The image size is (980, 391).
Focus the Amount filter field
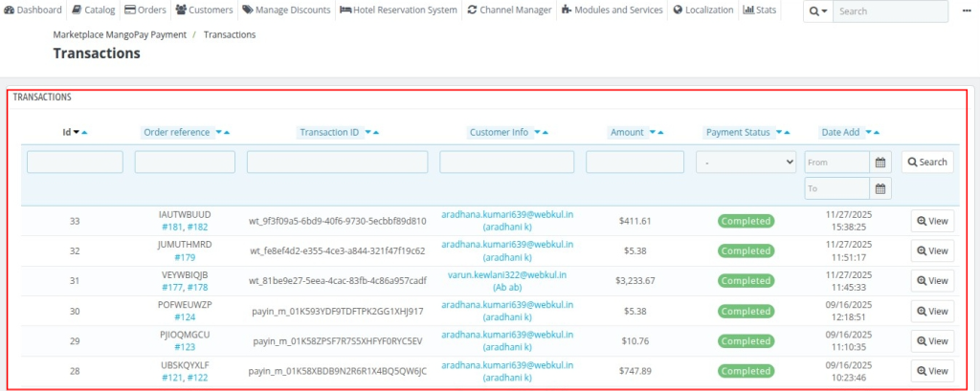[635, 162]
